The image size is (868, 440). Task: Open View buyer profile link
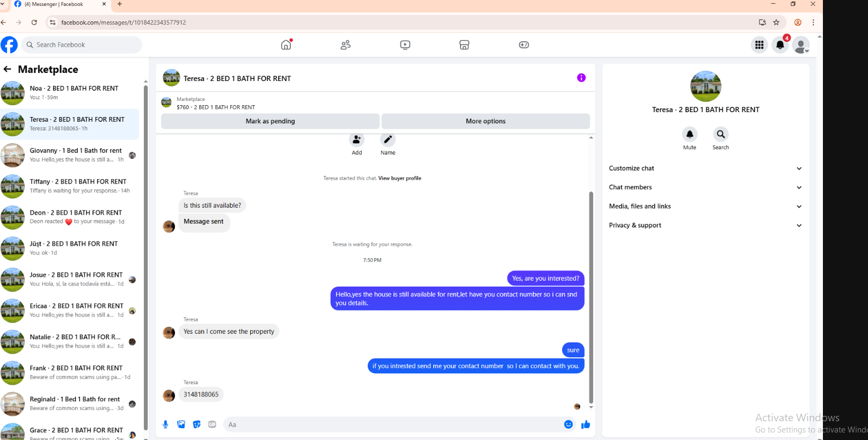(400, 178)
